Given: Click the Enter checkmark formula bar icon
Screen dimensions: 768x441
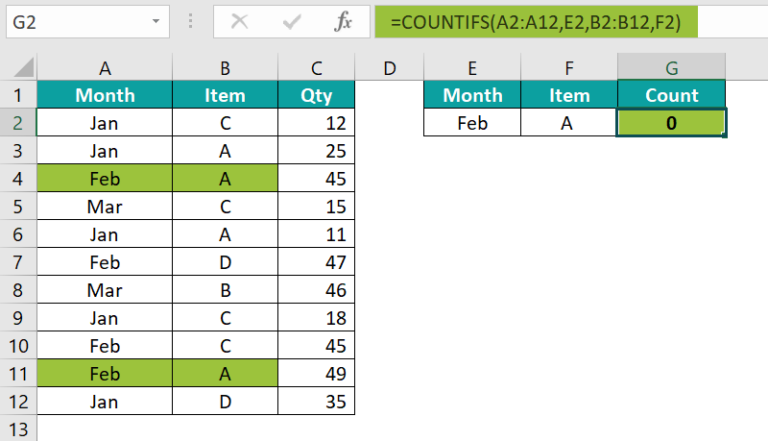Looking at the screenshot, I should click(x=291, y=22).
